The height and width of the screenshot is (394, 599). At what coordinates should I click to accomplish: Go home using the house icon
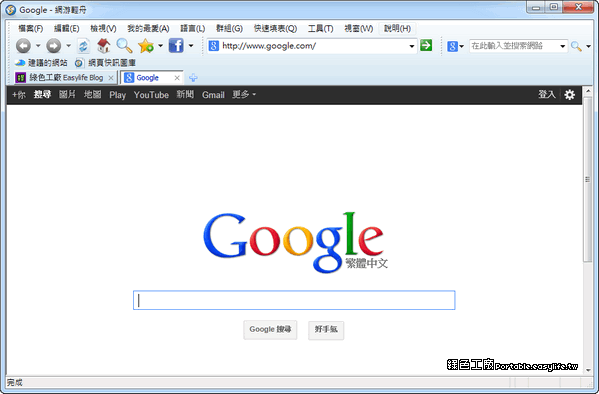click(104, 46)
